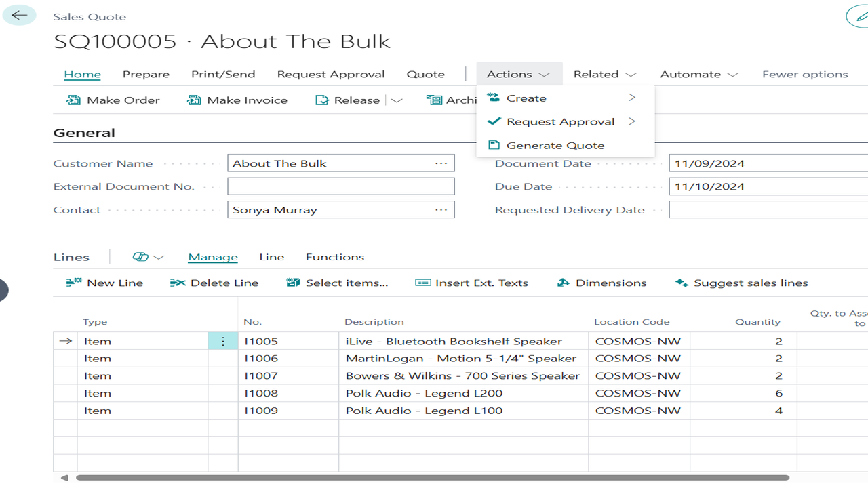Click the Archive document icon
Screen dimensions: 868x488
tap(434, 100)
